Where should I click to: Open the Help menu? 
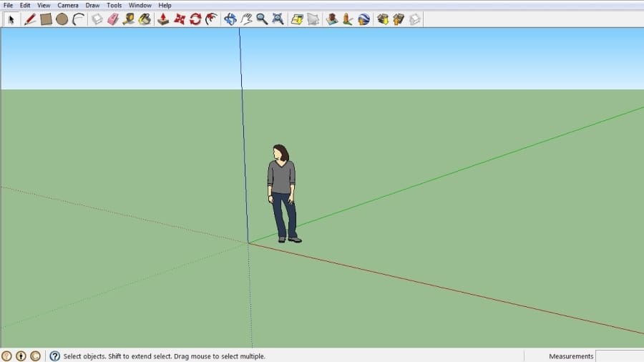[x=165, y=5]
